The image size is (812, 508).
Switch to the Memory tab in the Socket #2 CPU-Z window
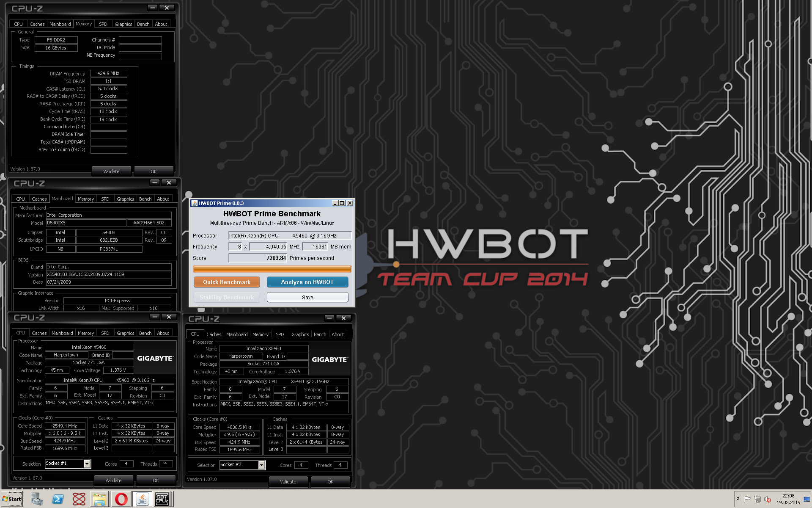point(261,334)
